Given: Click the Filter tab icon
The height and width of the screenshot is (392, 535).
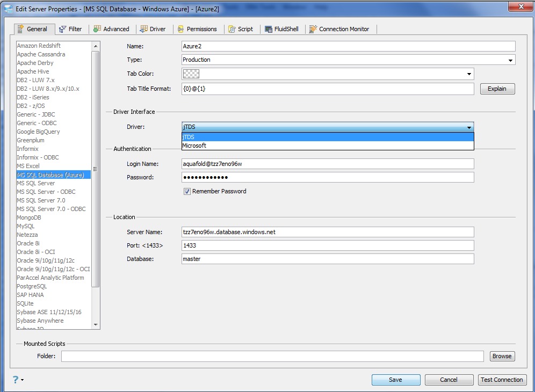Looking at the screenshot, I should pos(62,30).
